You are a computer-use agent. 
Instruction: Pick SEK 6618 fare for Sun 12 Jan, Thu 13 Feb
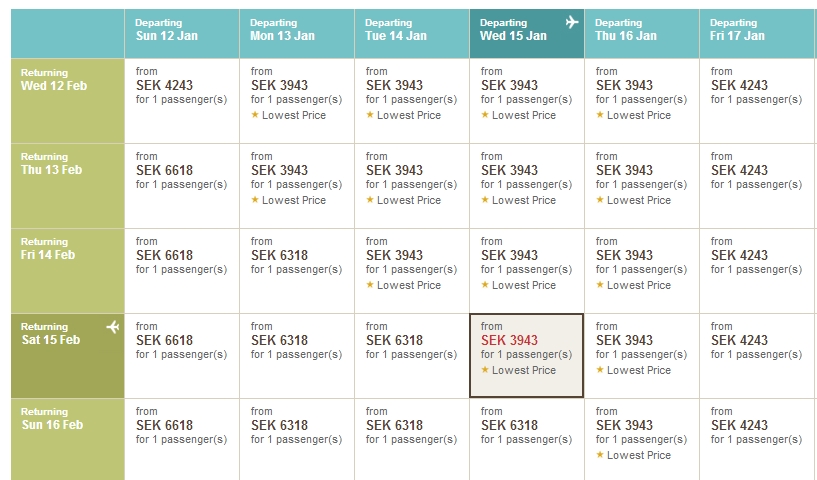(x=164, y=170)
